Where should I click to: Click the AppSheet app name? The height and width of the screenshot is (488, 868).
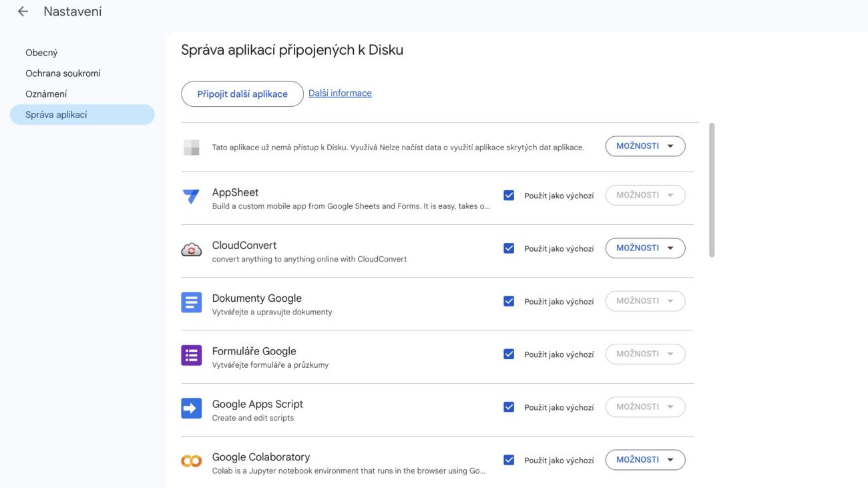[235, 192]
